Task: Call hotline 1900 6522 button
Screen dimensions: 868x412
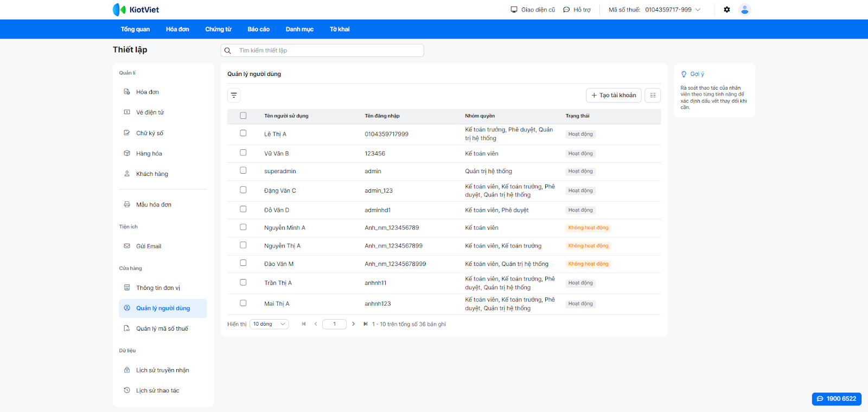Action: (x=836, y=399)
